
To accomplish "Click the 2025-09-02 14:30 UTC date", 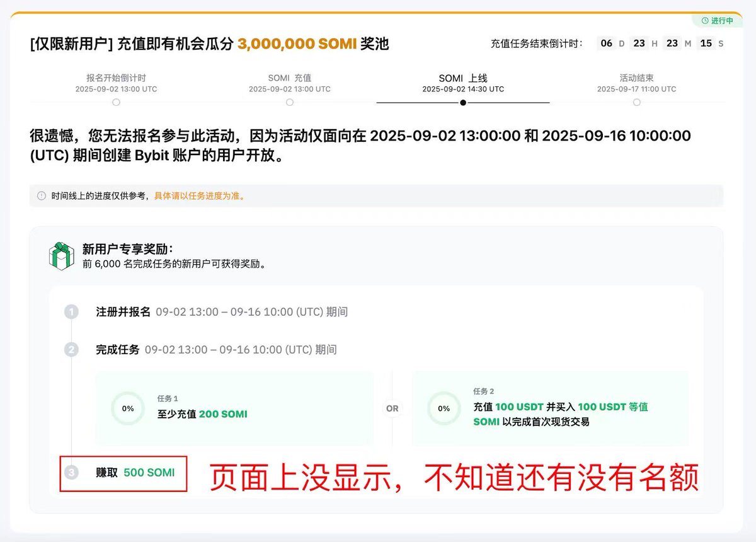I will coord(463,89).
